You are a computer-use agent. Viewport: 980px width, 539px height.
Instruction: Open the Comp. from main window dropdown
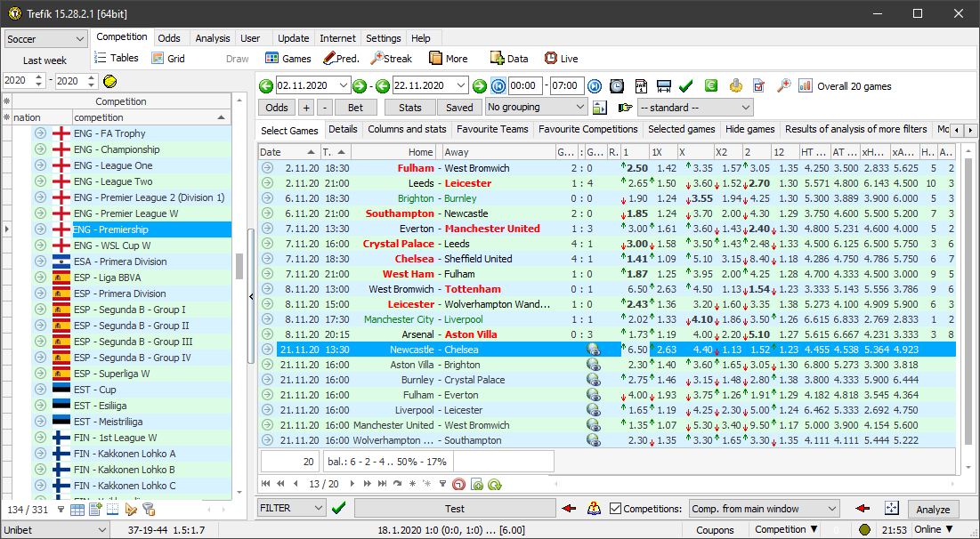click(x=764, y=509)
